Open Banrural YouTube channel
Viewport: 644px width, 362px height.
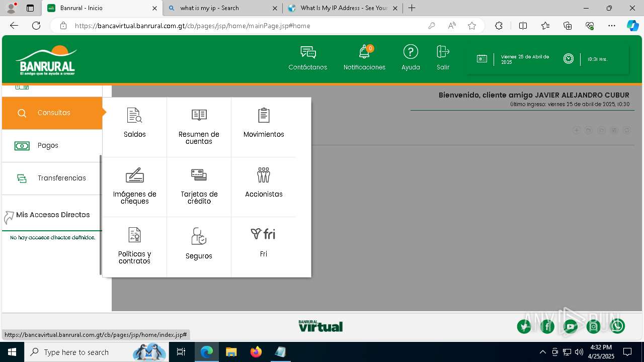570,326
